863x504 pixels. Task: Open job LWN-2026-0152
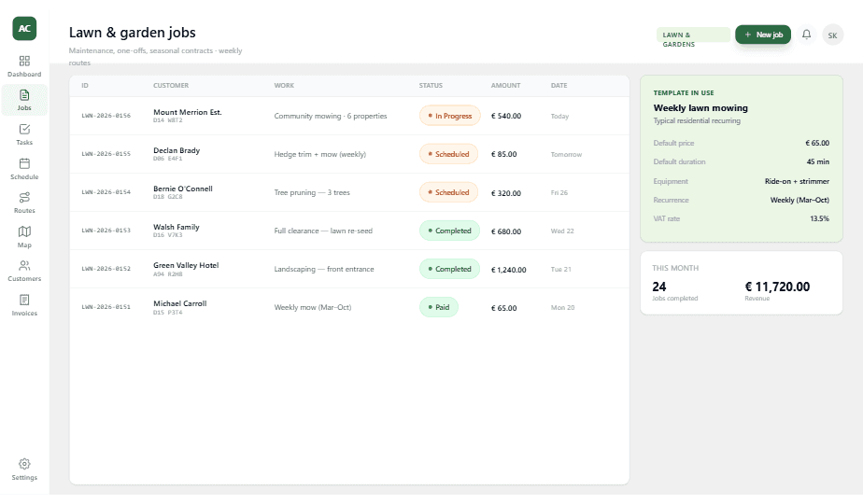tap(106, 269)
